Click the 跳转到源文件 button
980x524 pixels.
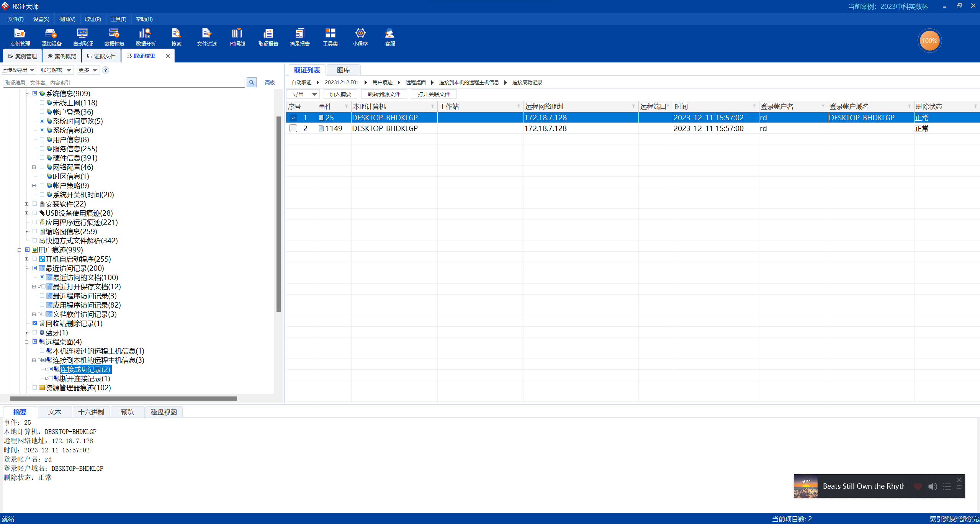[x=384, y=94]
